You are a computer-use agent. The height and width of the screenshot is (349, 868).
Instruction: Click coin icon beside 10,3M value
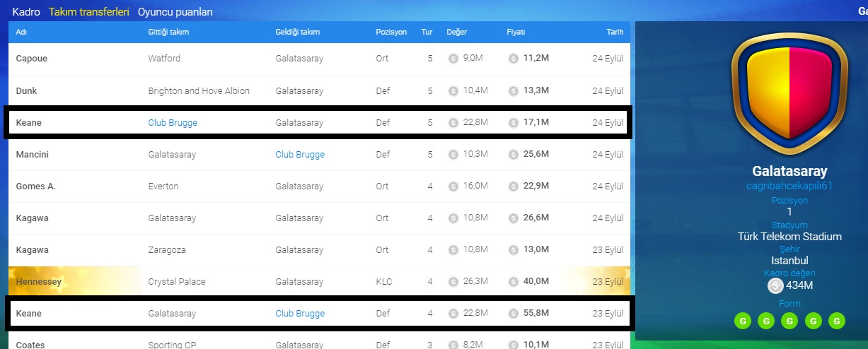coord(453,154)
